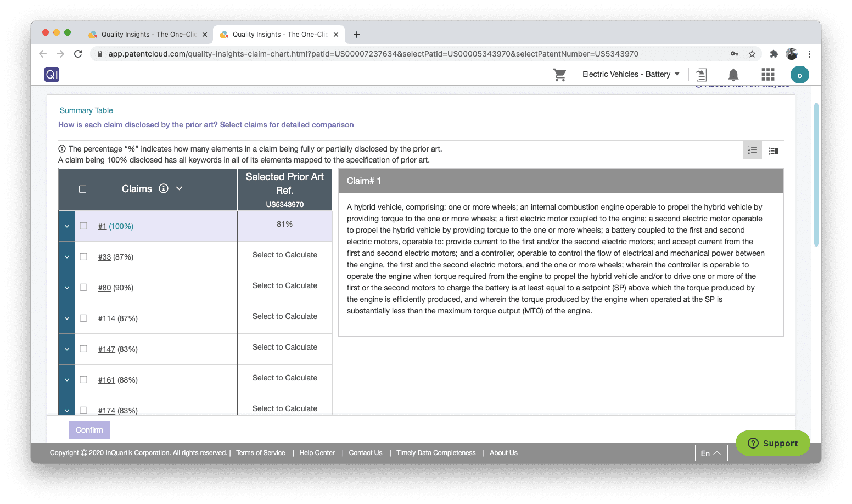The width and height of the screenshot is (852, 504).
Task: Reload the page
Action: 78,54
